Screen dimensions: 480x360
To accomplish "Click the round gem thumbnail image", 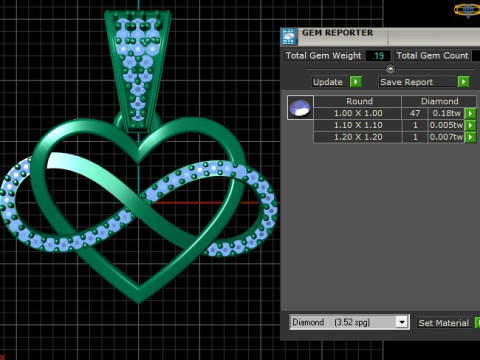I will [x=300, y=108].
